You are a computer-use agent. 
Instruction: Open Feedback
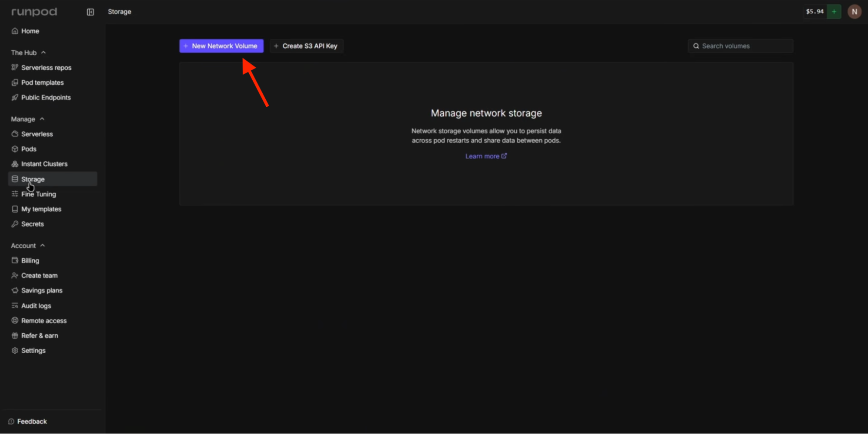click(28, 421)
